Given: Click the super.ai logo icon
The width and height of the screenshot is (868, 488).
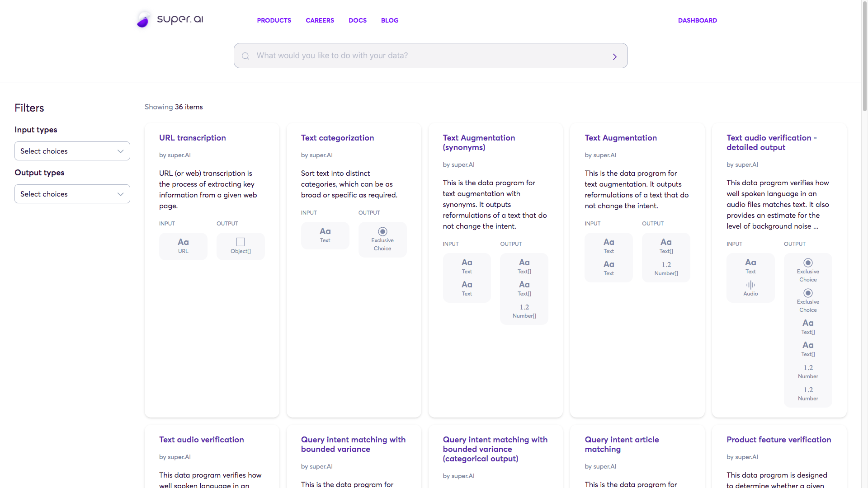Looking at the screenshot, I should coord(144,20).
